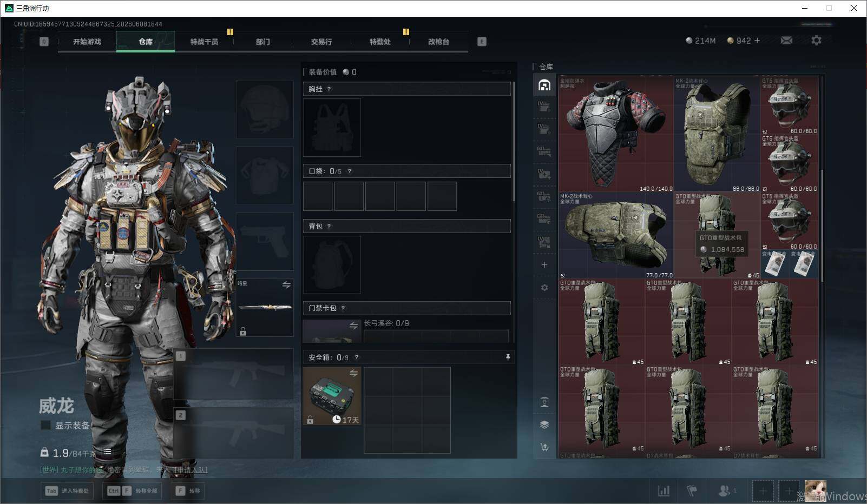Add a new warehouse container with plus

coord(544,265)
